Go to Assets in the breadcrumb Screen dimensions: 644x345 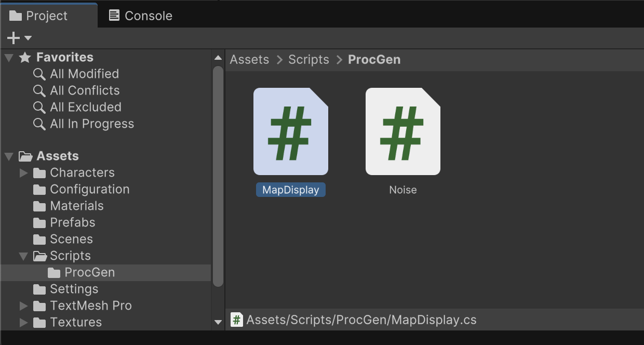point(249,60)
